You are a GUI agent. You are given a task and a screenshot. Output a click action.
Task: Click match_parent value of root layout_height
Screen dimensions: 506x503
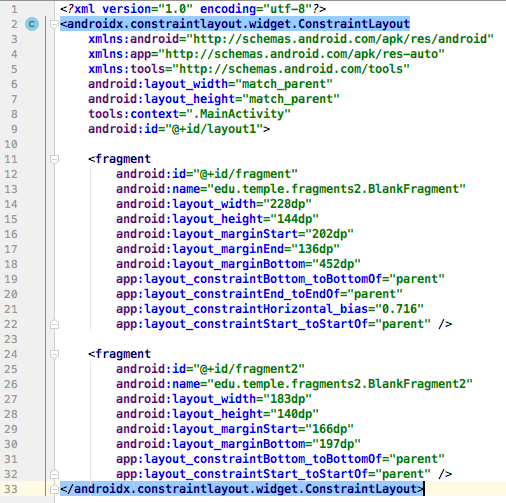click(x=291, y=99)
